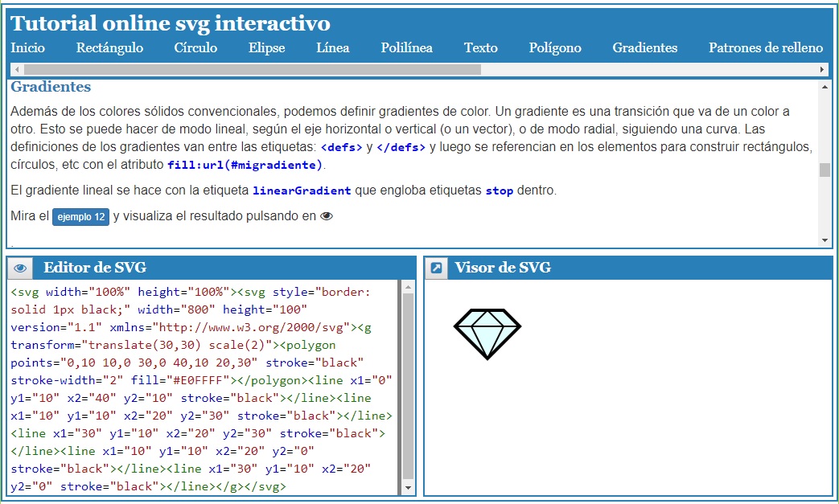This screenshot has width=839, height=504.
Task: Click 'stroke-width="2"' in the code editor
Action: (67, 380)
